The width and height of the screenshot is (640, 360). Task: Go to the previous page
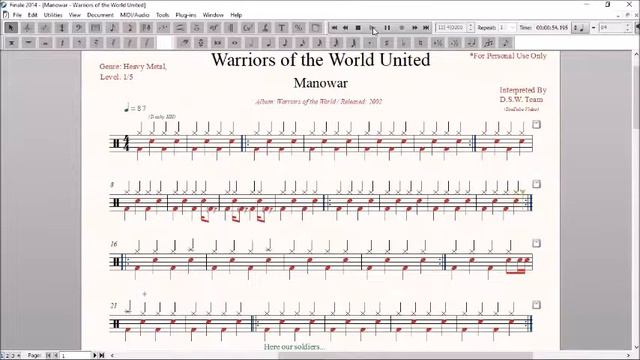coord(56,356)
